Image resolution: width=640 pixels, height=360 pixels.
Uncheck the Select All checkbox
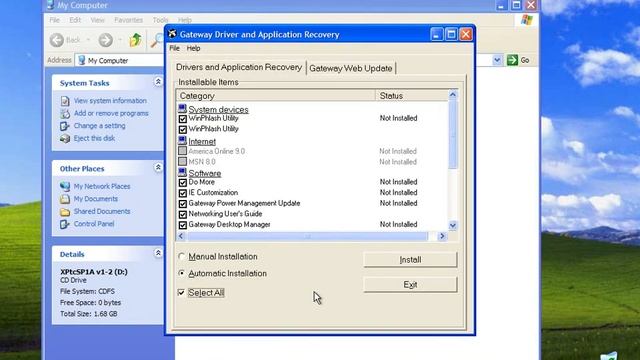181,292
